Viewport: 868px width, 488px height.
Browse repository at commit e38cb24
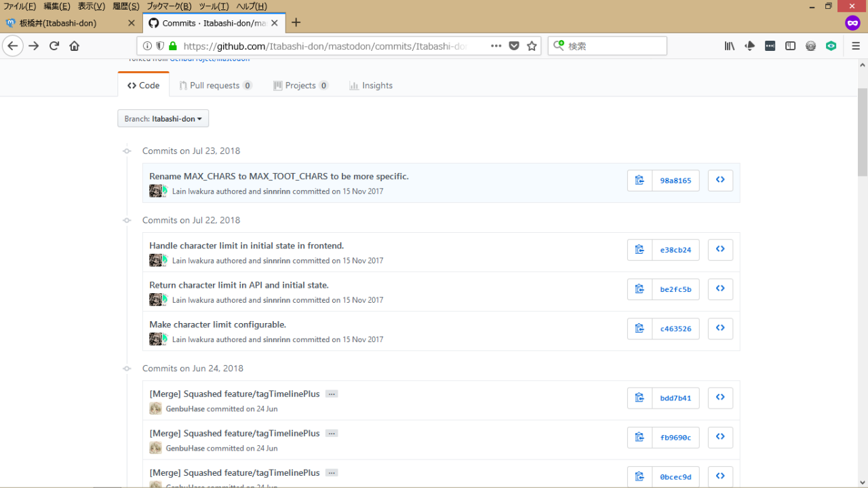pyautogui.click(x=720, y=250)
